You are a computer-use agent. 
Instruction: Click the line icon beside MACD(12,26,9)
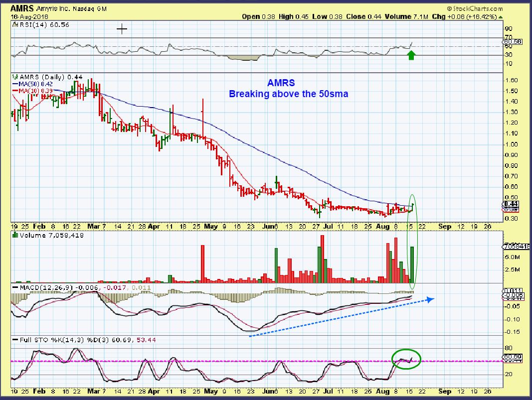[x=15, y=288]
